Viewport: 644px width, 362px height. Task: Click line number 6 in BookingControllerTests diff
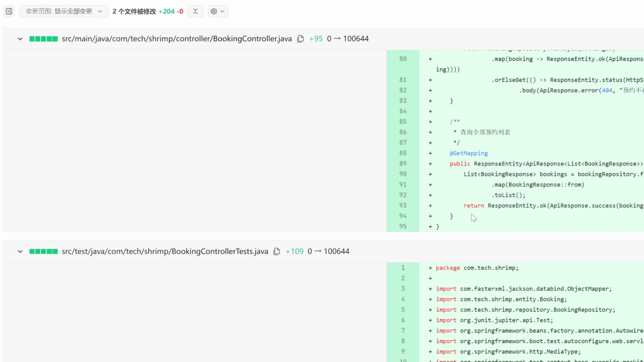tap(403, 320)
